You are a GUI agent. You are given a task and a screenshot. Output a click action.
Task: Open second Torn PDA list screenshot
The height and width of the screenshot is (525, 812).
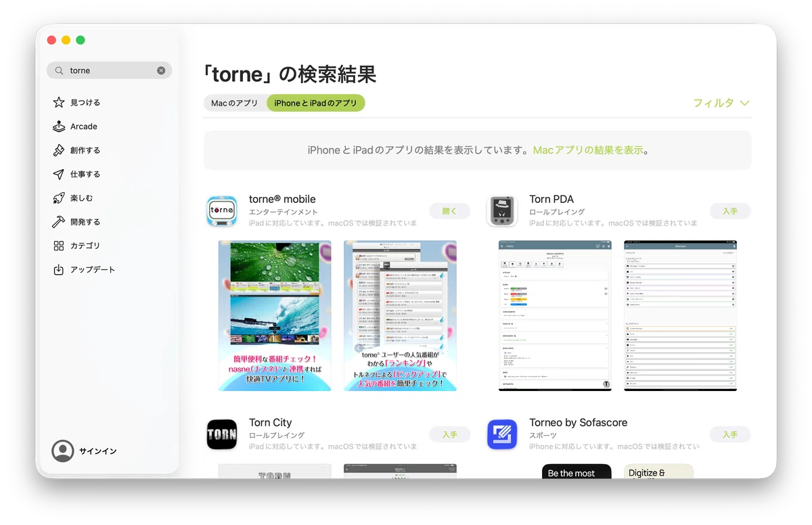tap(680, 315)
